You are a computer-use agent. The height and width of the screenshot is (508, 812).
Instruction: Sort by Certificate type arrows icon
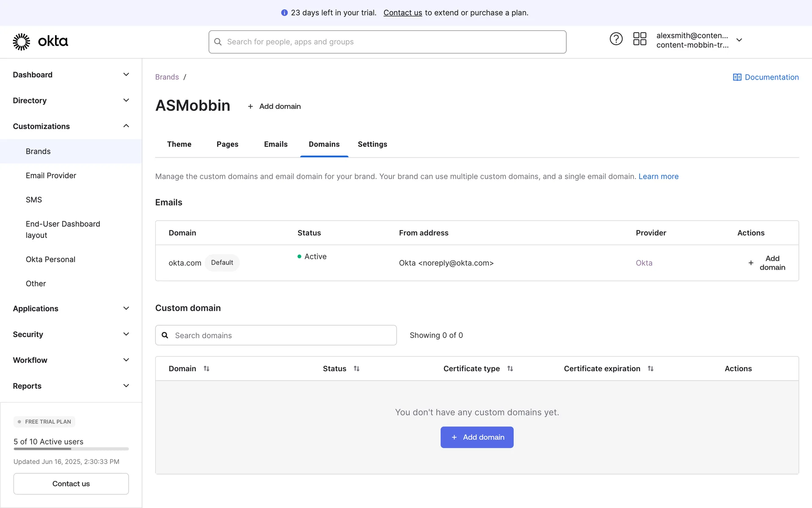[510, 369]
